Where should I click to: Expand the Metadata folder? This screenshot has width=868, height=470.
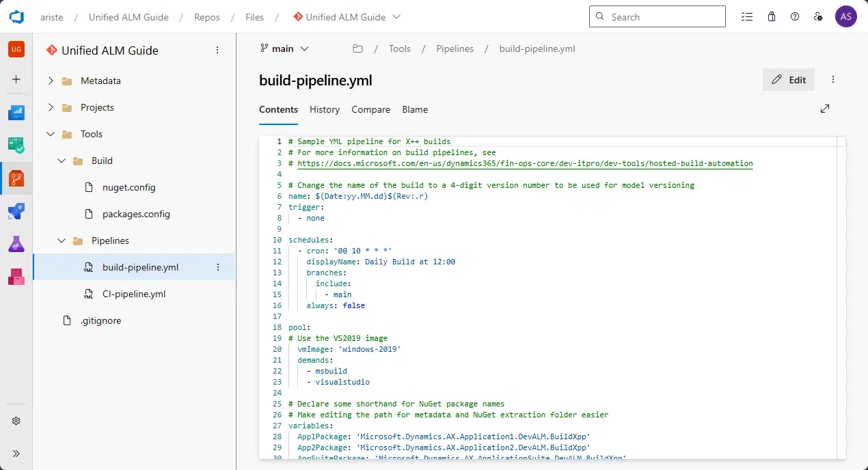tap(51, 81)
